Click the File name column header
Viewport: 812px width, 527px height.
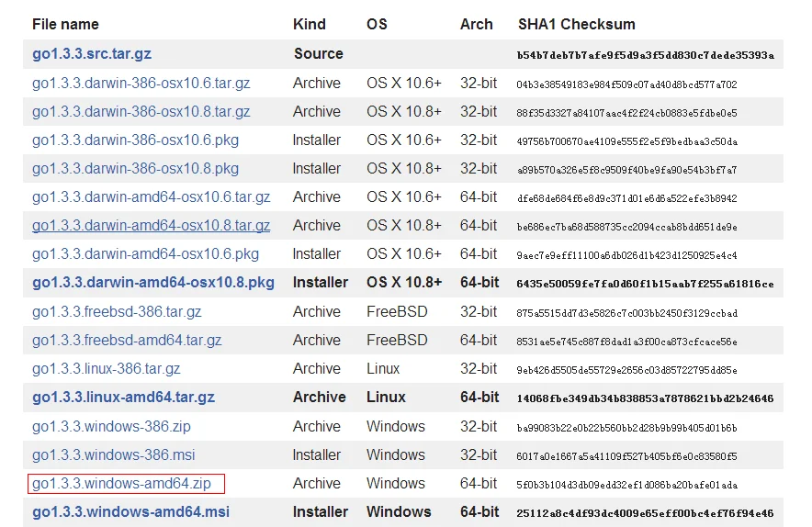(65, 25)
